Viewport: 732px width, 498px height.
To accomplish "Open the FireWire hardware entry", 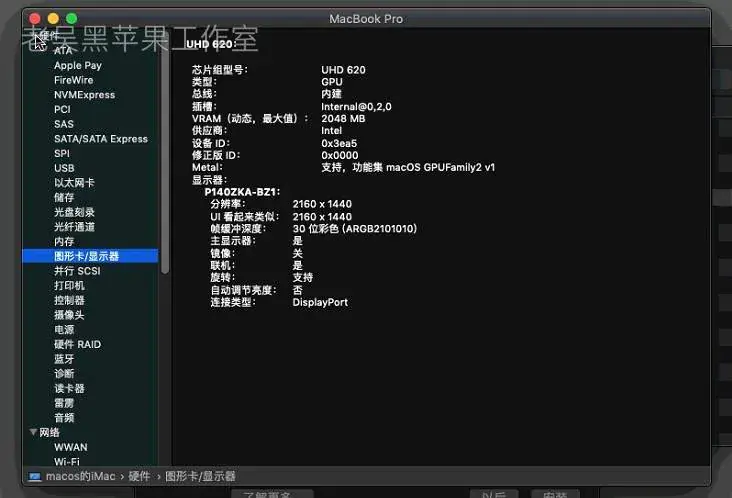I will tap(73, 80).
